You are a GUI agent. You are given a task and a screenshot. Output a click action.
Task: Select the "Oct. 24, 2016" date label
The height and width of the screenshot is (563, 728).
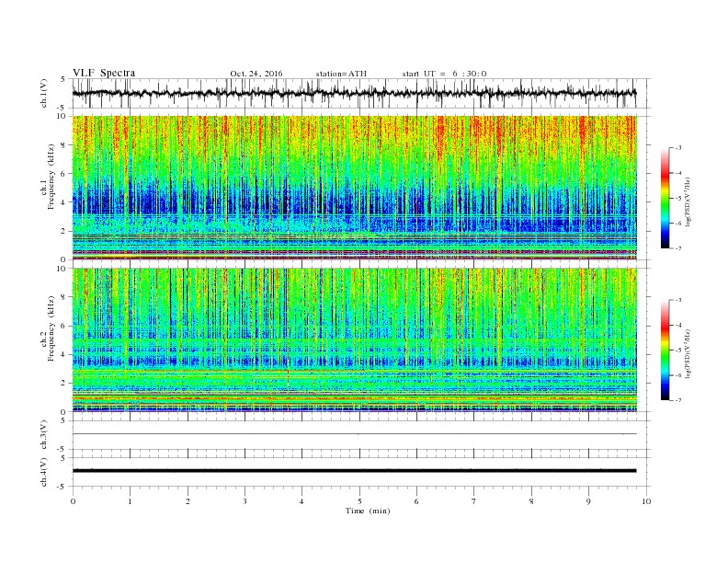click(256, 74)
